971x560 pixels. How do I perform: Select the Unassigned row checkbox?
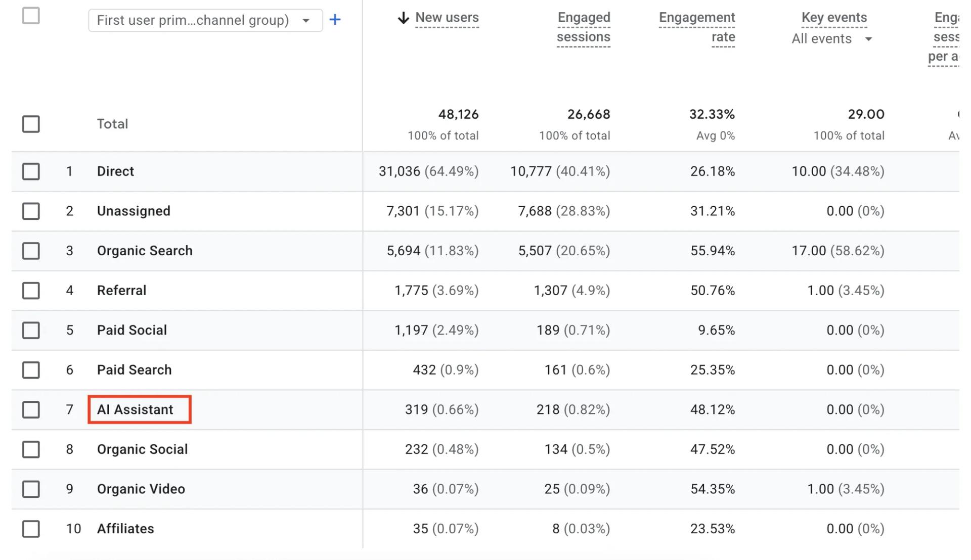31,211
